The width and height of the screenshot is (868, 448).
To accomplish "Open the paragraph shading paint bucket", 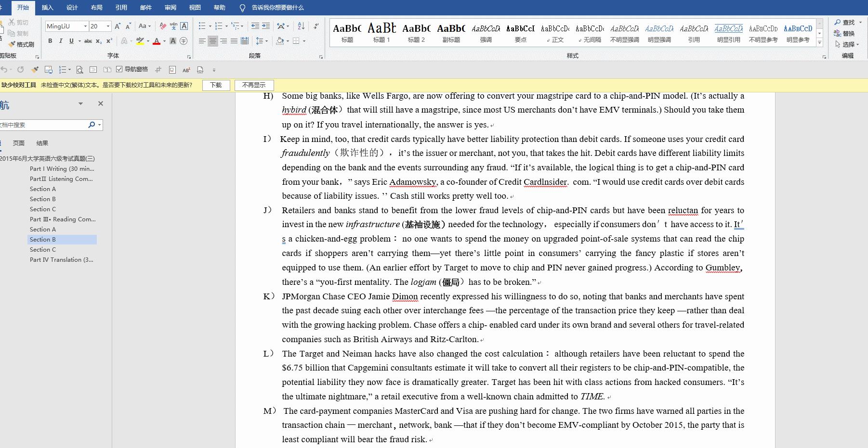I will click(280, 41).
